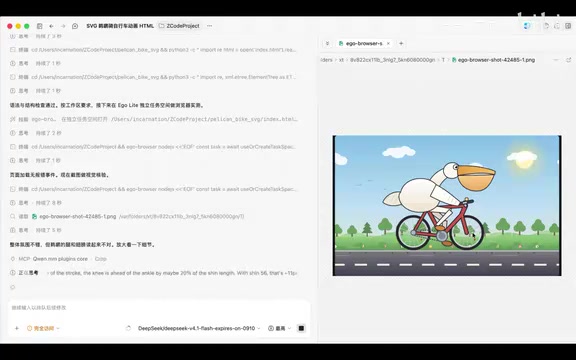Expand first ego-browser nodejs terminal step

click(x=153, y=147)
